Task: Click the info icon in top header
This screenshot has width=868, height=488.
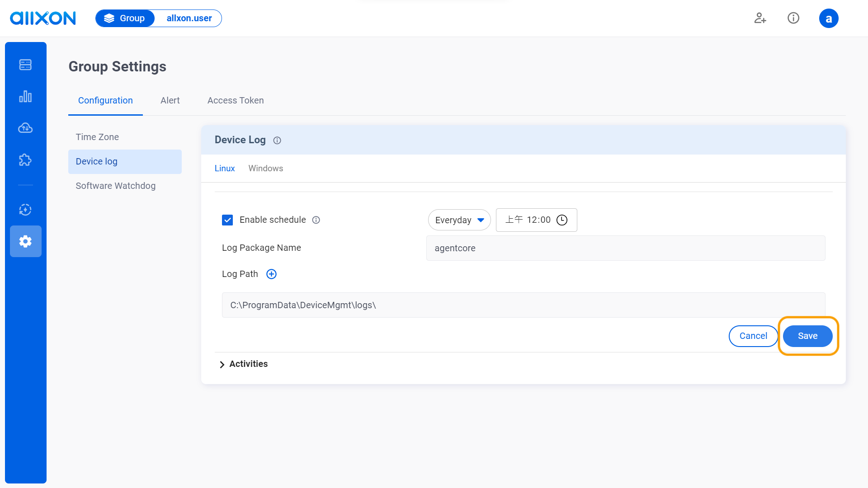Action: coord(793,18)
